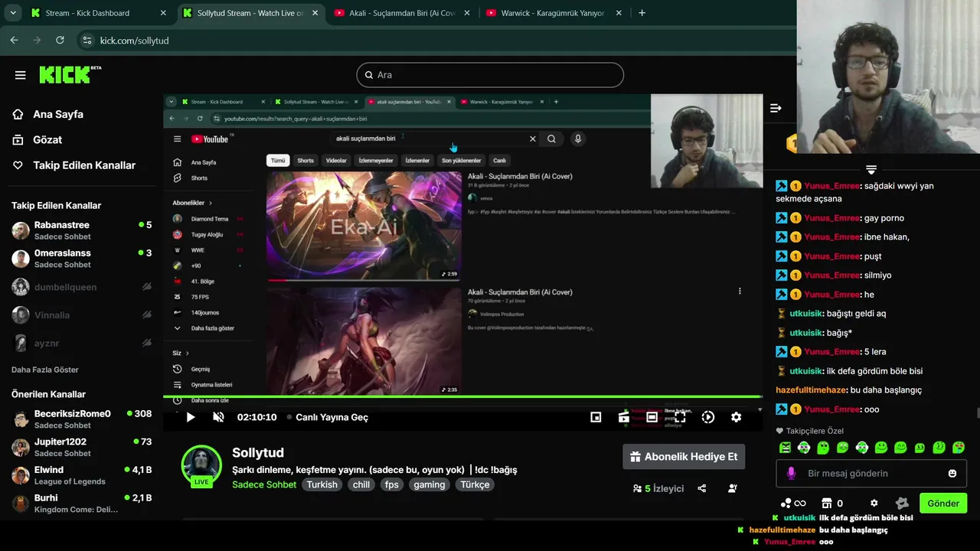Open recommended channel Jupiter1202

pyautogui.click(x=81, y=447)
